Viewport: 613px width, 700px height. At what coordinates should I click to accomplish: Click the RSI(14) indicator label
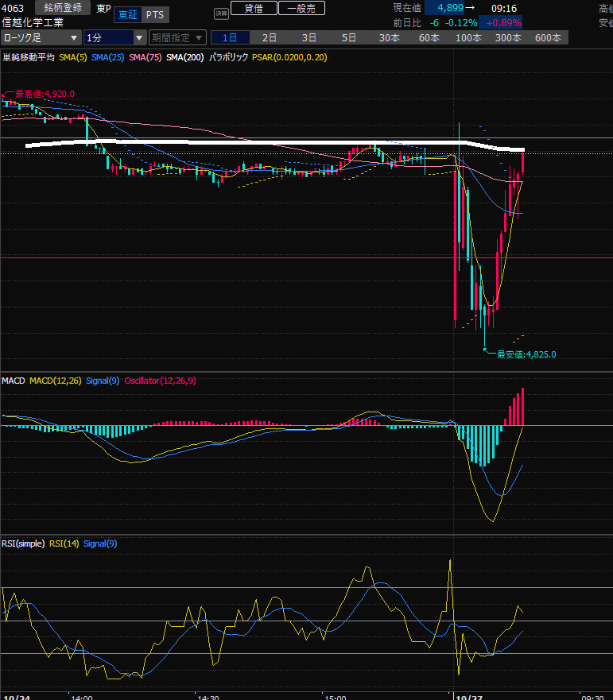coord(64,543)
